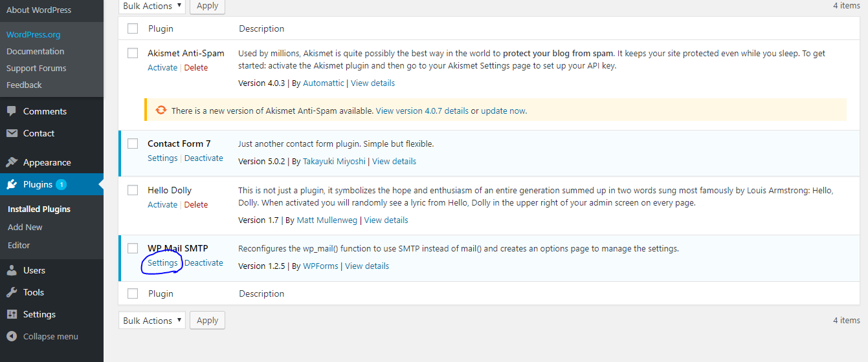
Task: Click the top Apply button
Action: (207, 6)
